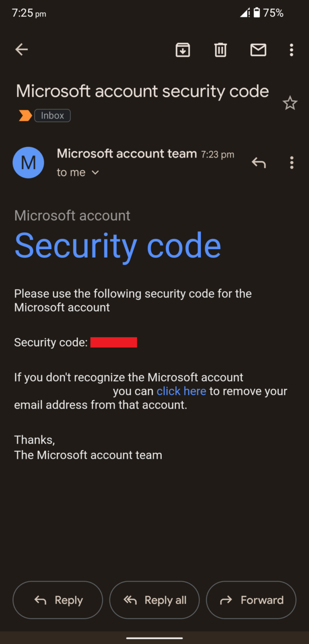Open the message options three-dot menu
Viewport: 309px width, 644px height.
291,163
